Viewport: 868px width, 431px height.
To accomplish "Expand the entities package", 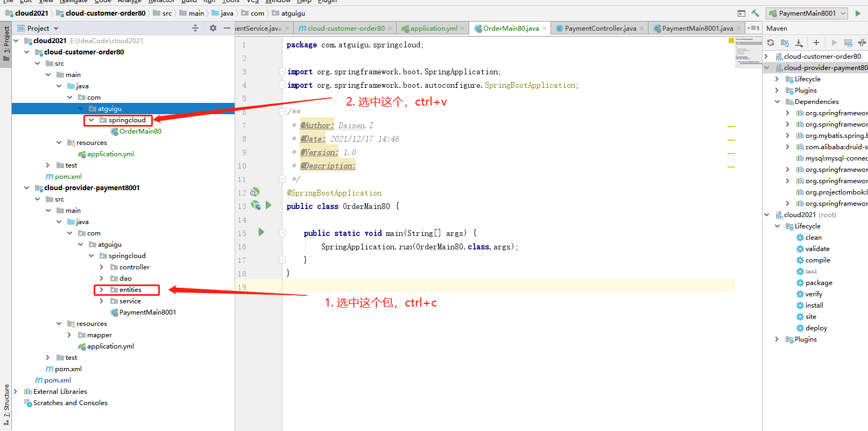I will [102, 290].
